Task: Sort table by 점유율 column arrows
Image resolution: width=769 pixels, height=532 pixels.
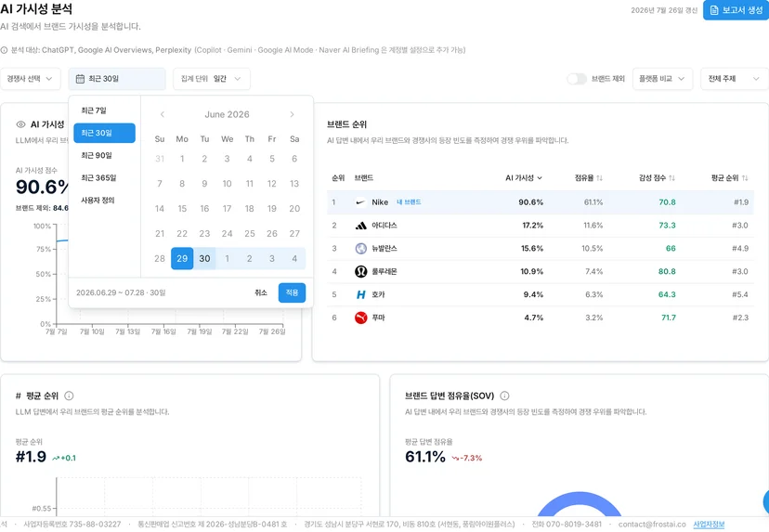Action: [599, 178]
